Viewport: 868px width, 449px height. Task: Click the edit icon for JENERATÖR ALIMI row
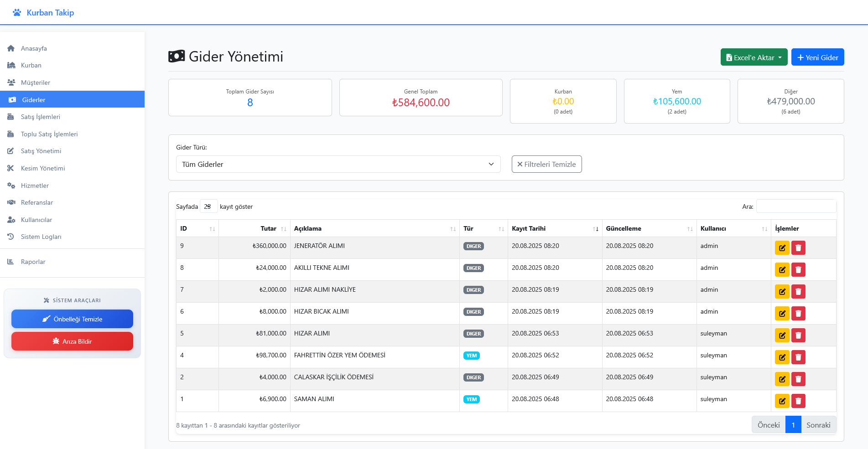(x=782, y=248)
